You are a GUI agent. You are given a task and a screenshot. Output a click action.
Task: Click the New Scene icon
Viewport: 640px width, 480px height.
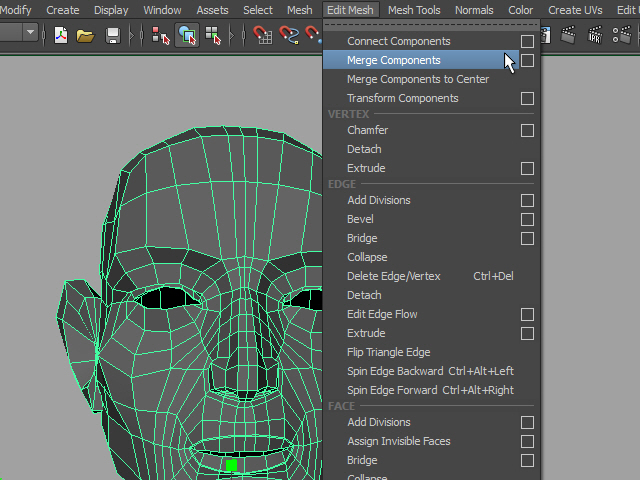coord(61,35)
